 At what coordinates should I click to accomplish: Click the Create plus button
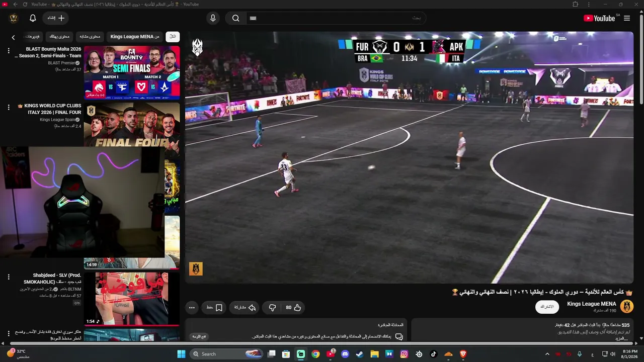coord(56,18)
